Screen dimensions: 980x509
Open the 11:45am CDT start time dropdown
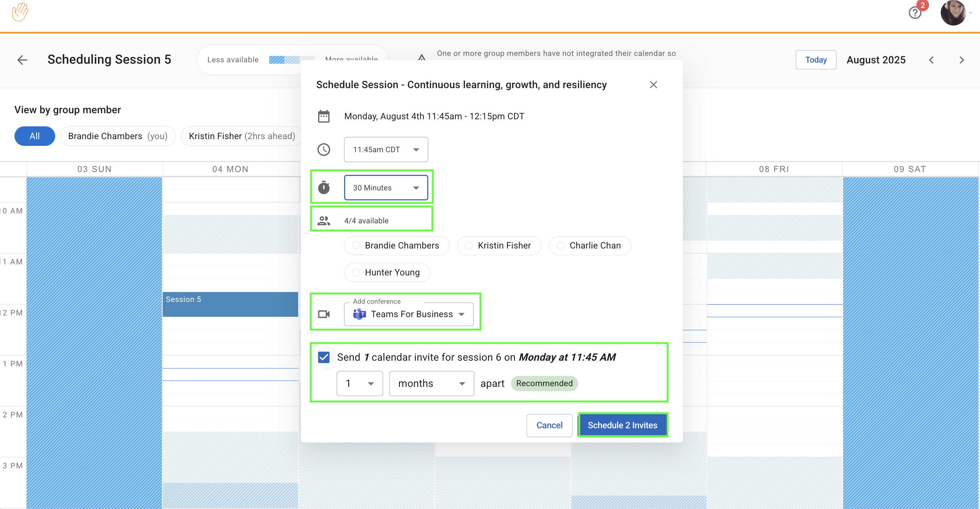[x=386, y=150]
